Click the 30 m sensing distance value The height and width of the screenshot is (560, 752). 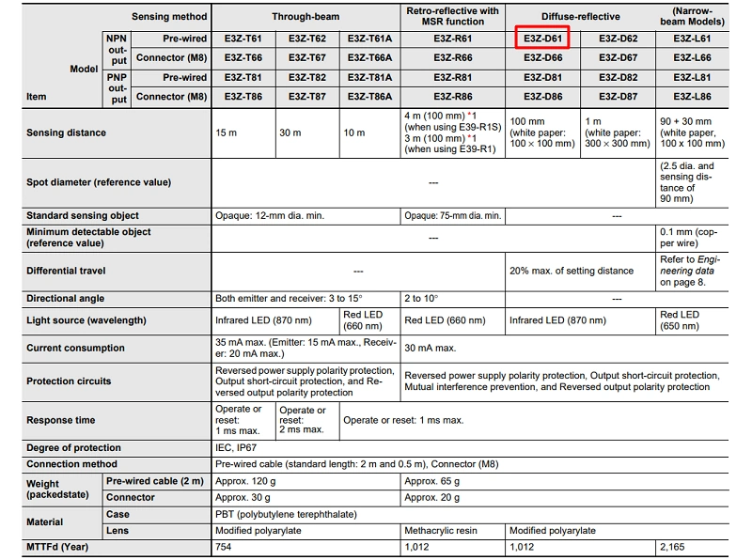[x=290, y=133]
